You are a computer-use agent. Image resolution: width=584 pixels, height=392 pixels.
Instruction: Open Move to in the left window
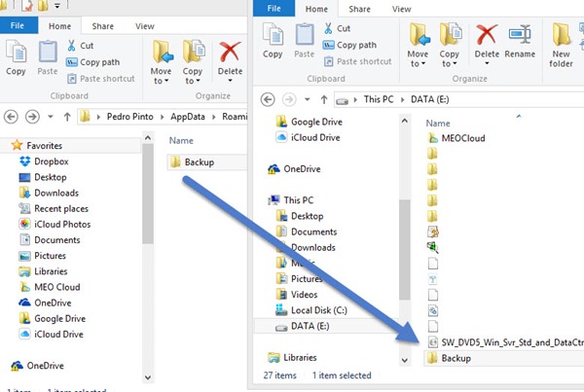pyautogui.click(x=162, y=62)
